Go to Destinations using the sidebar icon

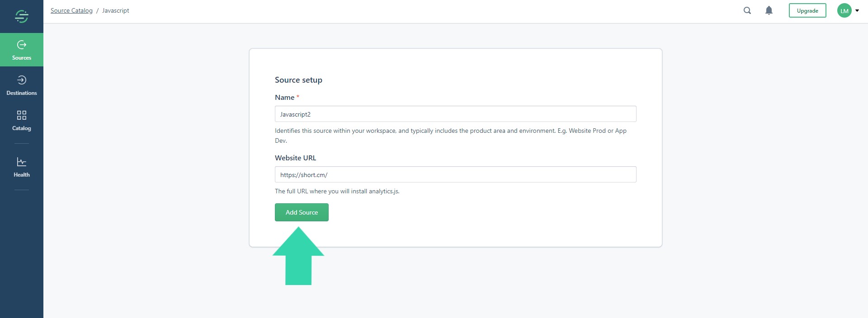pyautogui.click(x=22, y=80)
